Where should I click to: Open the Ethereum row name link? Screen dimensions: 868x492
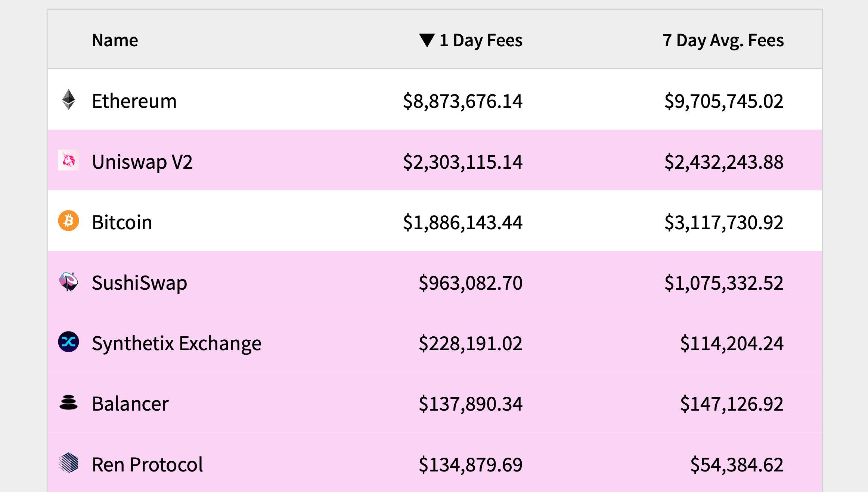(x=134, y=101)
